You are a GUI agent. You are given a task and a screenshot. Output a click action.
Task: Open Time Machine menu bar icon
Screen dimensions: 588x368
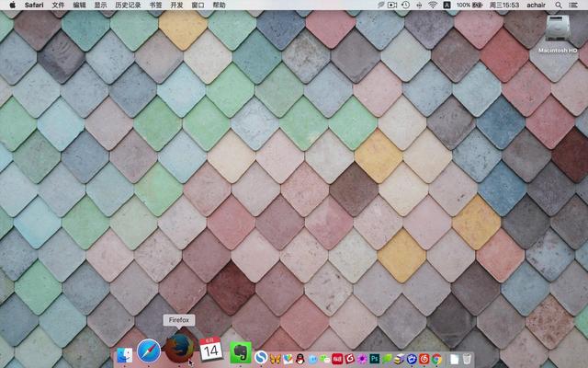click(405, 5)
